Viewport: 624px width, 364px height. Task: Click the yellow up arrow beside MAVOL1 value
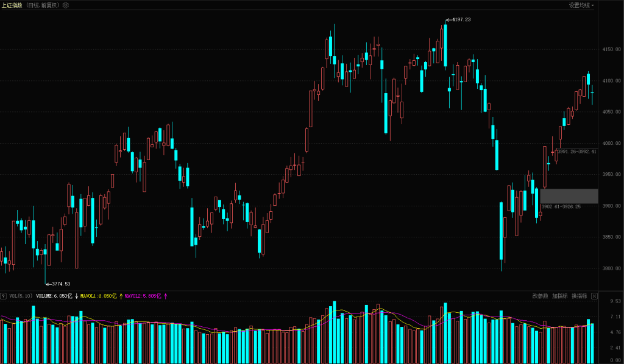click(x=121, y=296)
